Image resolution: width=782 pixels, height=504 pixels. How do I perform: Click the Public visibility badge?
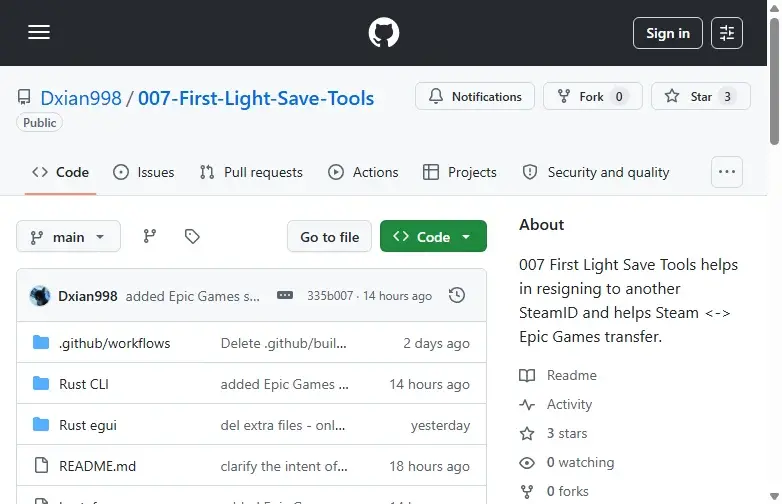[39, 123]
